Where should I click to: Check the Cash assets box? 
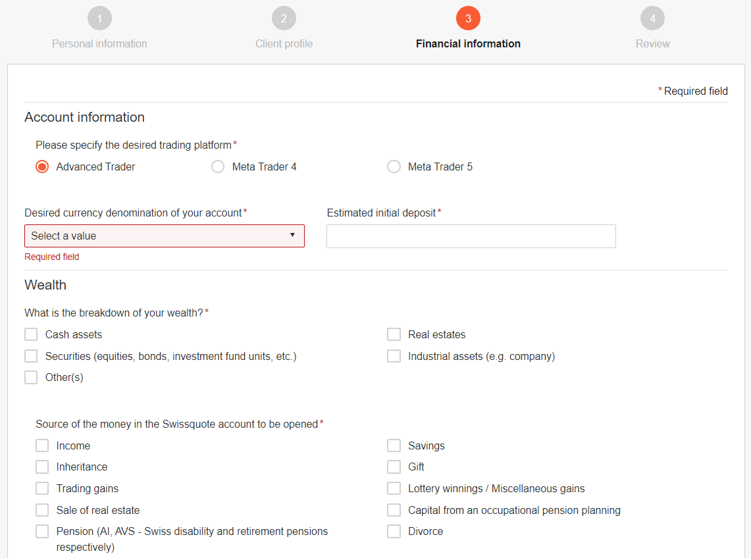coord(31,335)
